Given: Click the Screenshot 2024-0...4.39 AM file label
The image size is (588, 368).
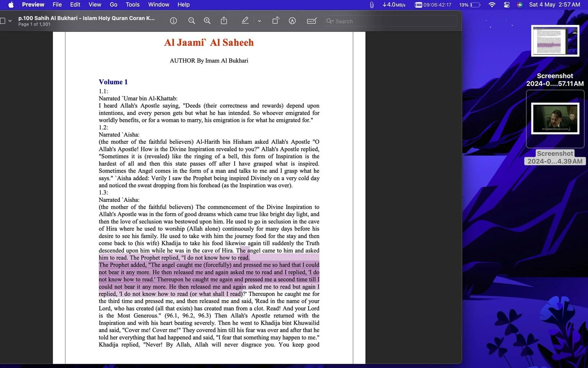Looking at the screenshot, I should click(x=555, y=157).
